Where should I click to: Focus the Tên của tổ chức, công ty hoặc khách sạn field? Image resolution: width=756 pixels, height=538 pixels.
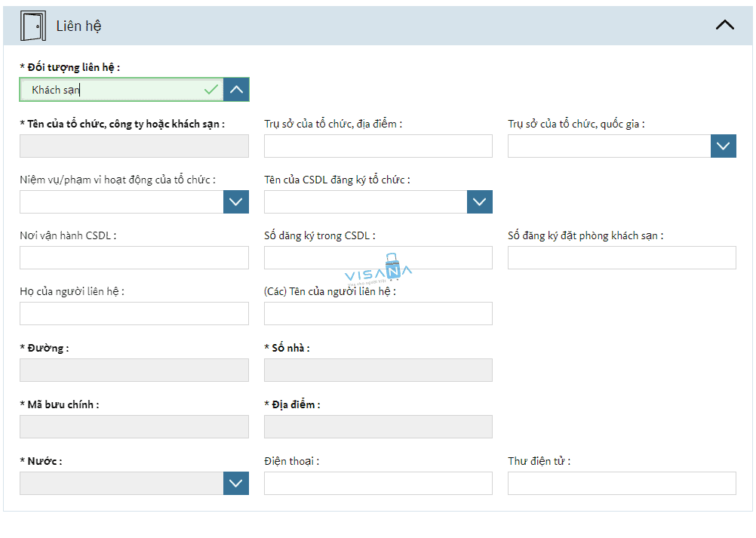pos(134,146)
